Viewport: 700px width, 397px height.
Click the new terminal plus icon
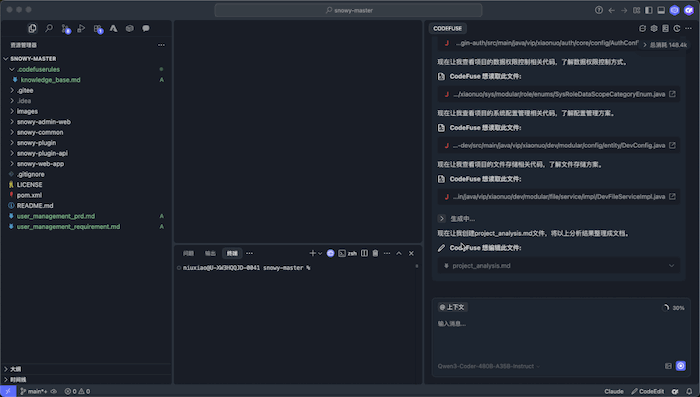[x=312, y=253]
